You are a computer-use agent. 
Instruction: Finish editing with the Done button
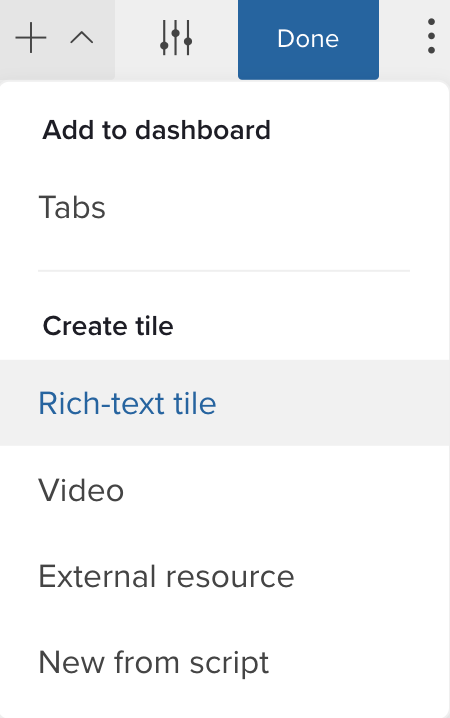308,39
